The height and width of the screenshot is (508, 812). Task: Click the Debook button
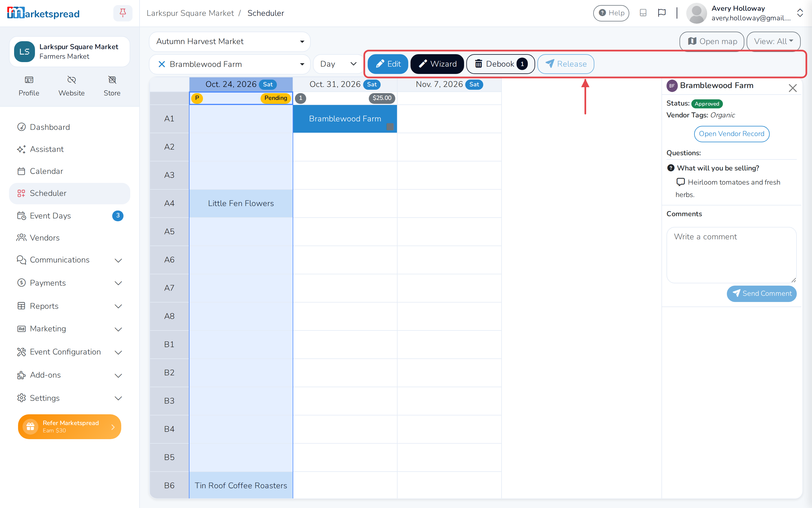click(x=500, y=64)
